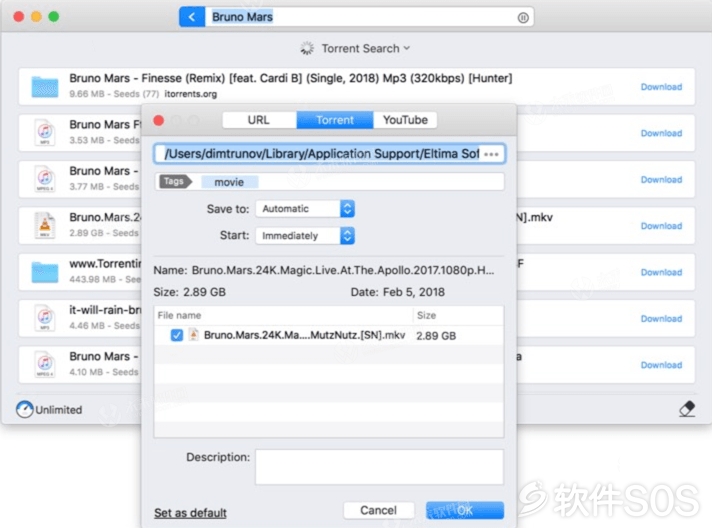Click the eraser icon to clear the list
The image size is (712, 528).
687,409
